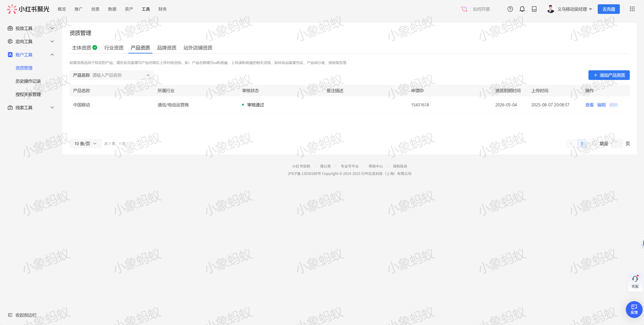
Task: Go to previous page arrow
Action: click(571, 144)
